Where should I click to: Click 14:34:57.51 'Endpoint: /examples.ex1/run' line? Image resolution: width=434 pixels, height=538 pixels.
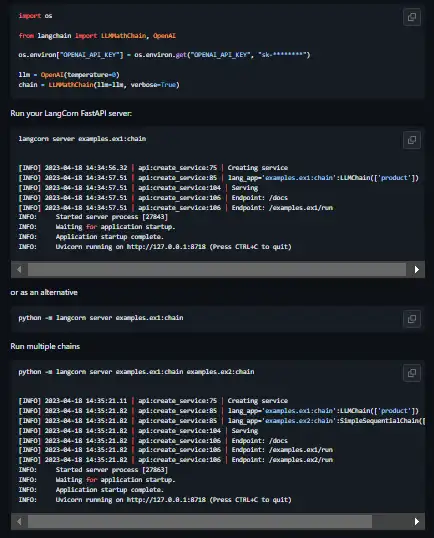point(176,208)
